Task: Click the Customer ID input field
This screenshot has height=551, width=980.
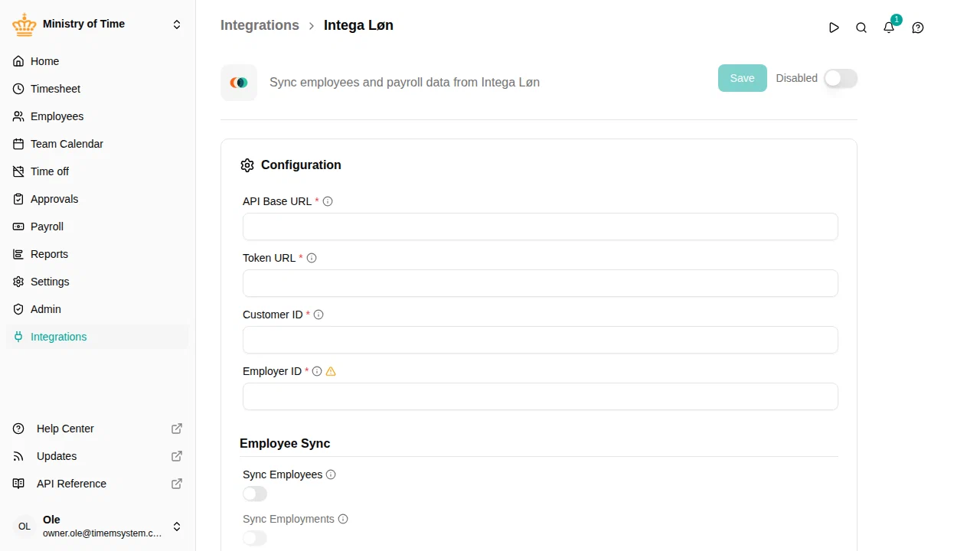Action: (541, 340)
